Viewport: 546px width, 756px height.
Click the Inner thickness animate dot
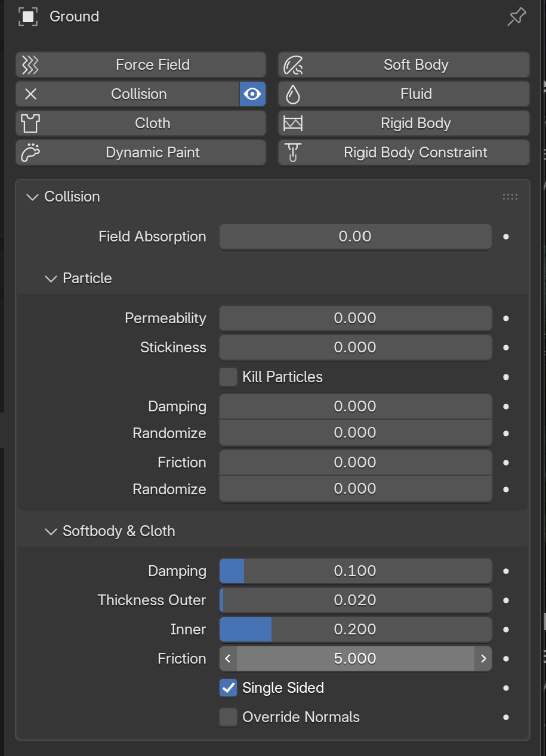(x=506, y=630)
